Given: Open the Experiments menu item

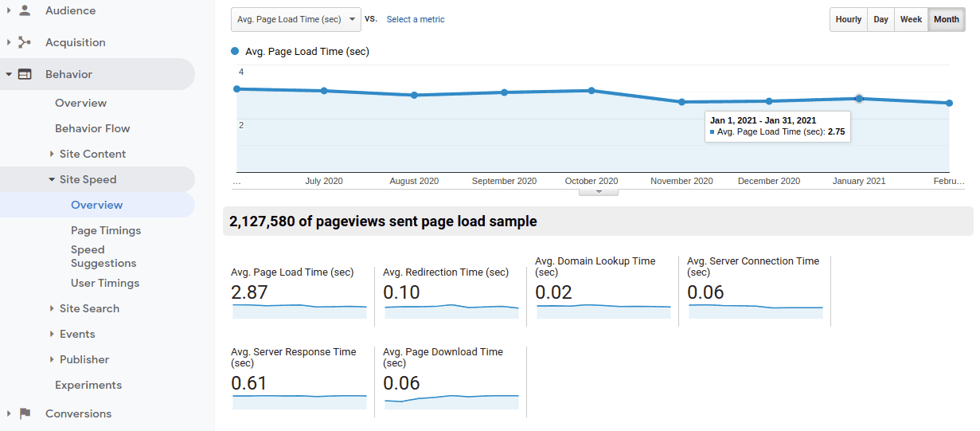Looking at the screenshot, I should [88, 385].
